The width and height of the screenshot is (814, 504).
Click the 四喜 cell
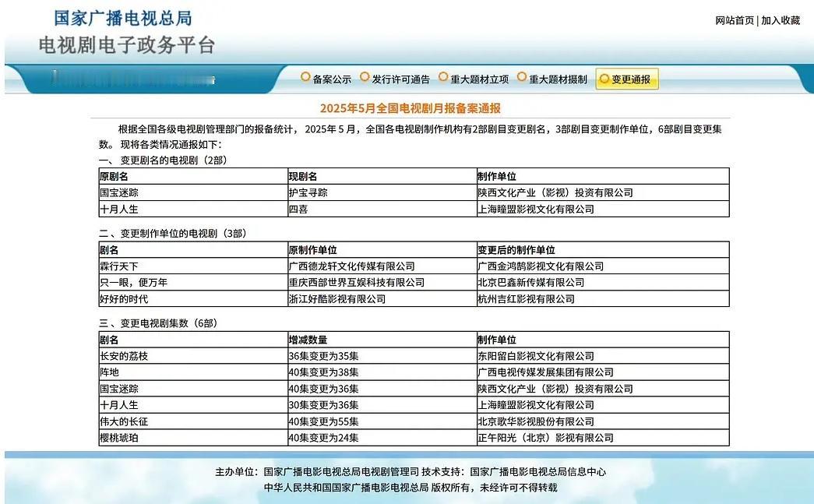[x=382, y=210]
